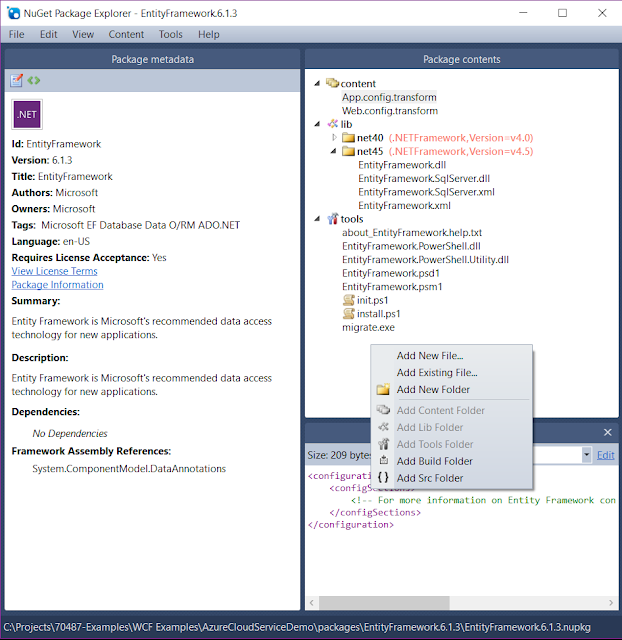Image resolution: width=622 pixels, height=640 pixels.
Task: Click the purple .NET package icon
Action: pyautogui.click(x=27, y=114)
